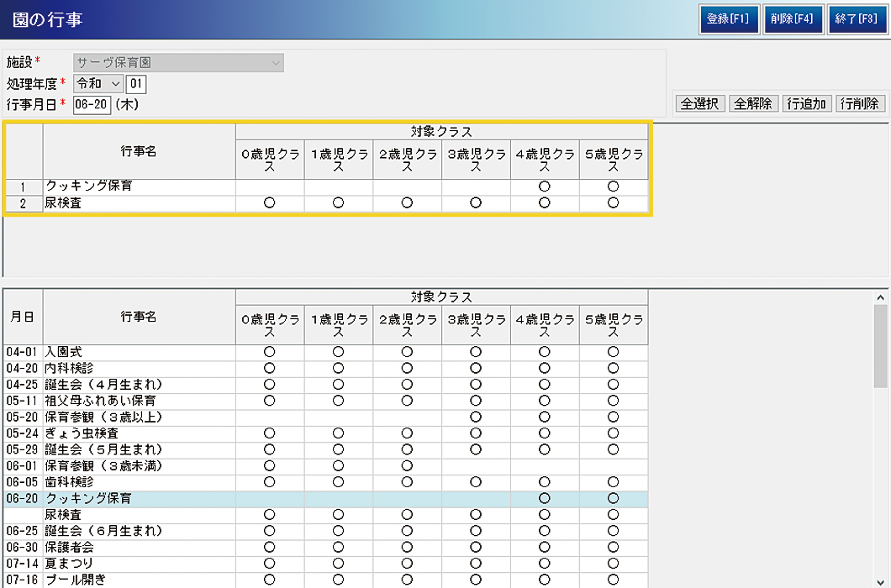Toggle 0歳児クラス for 尿検査 in row 2
Image resolution: width=891 pixels, height=588 pixels.
(x=270, y=203)
